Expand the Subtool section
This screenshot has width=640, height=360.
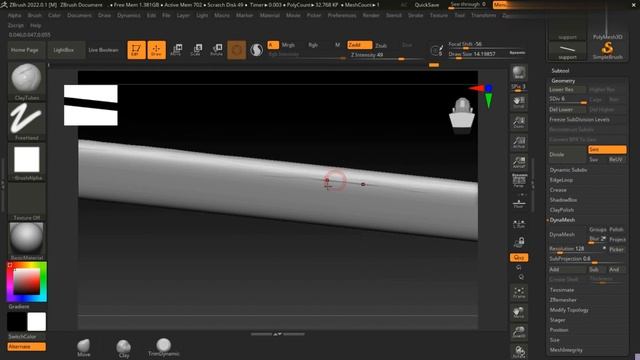[x=560, y=71]
